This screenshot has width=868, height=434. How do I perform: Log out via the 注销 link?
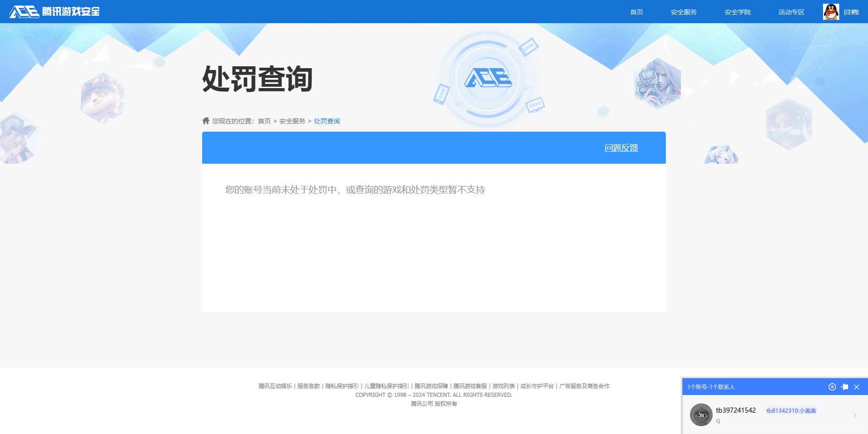tap(851, 12)
